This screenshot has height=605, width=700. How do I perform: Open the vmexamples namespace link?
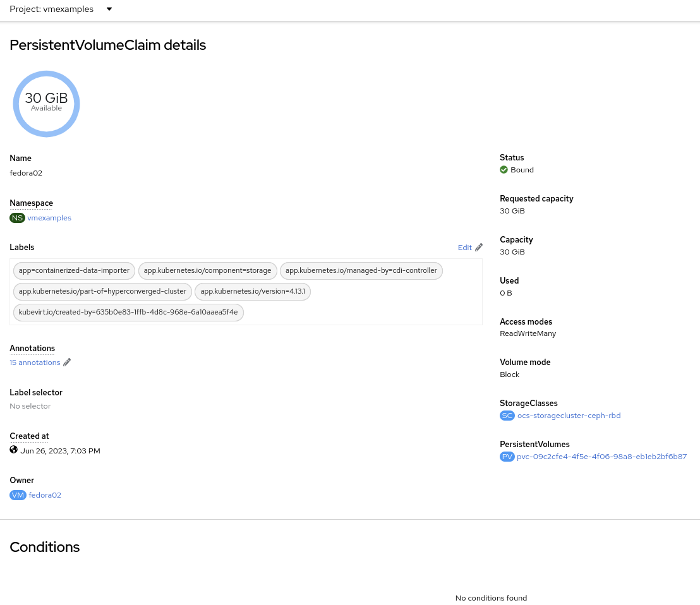pyautogui.click(x=49, y=218)
